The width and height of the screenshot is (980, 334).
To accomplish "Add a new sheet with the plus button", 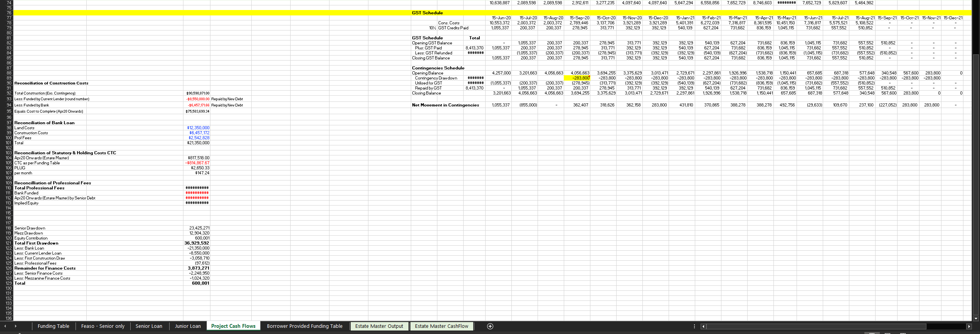I will click(x=490, y=326).
